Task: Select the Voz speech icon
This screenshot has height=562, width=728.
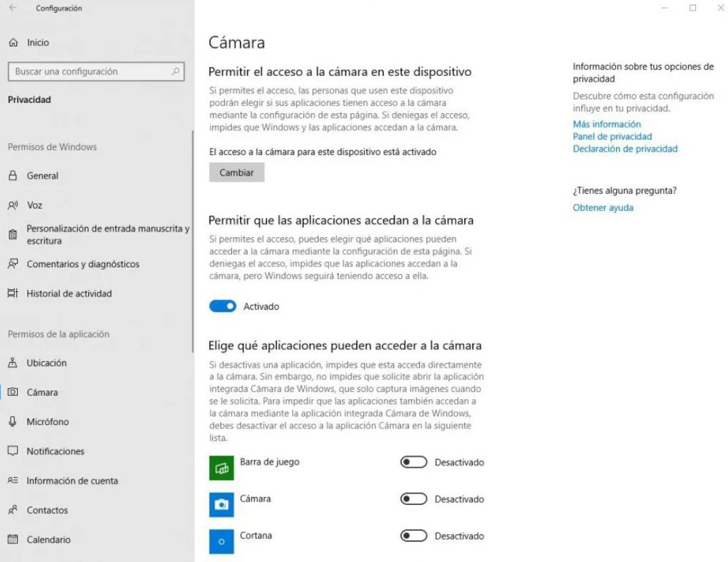Action: [13, 205]
